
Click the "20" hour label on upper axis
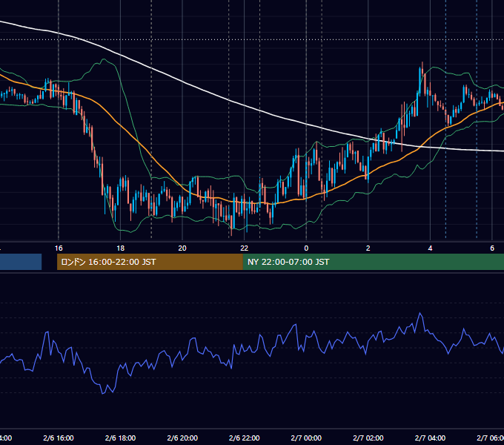[x=182, y=248]
